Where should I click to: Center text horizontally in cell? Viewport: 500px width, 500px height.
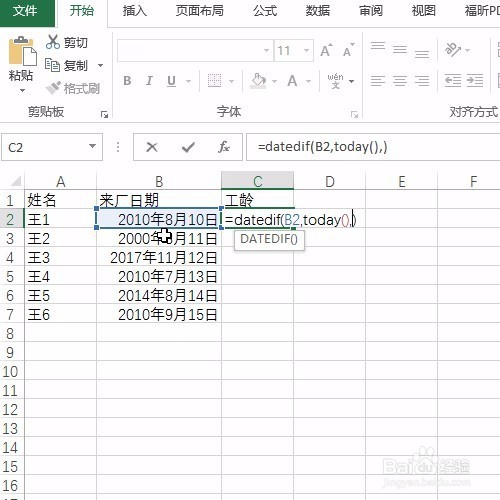click(400, 81)
